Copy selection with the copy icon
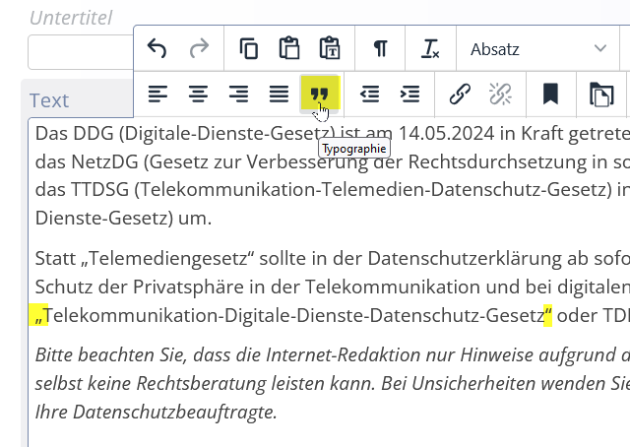The width and height of the screenshot is (630, 447). click(x=249, y=49)
